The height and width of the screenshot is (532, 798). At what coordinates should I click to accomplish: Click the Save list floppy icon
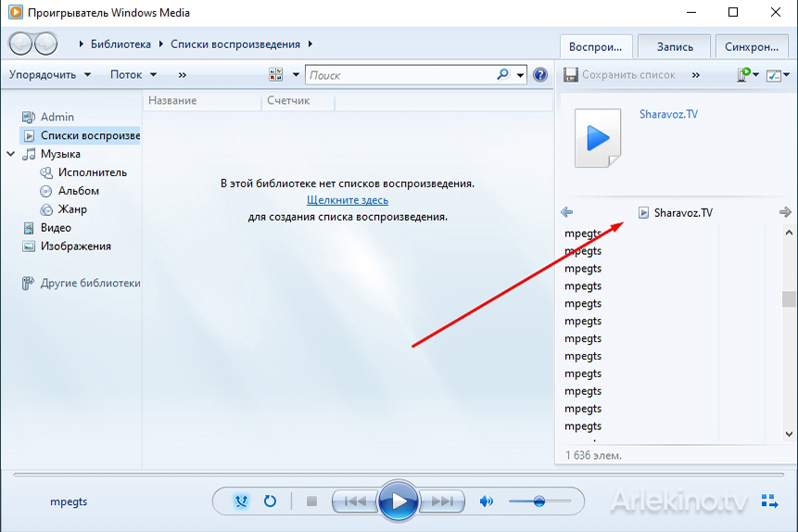point(571,75)
